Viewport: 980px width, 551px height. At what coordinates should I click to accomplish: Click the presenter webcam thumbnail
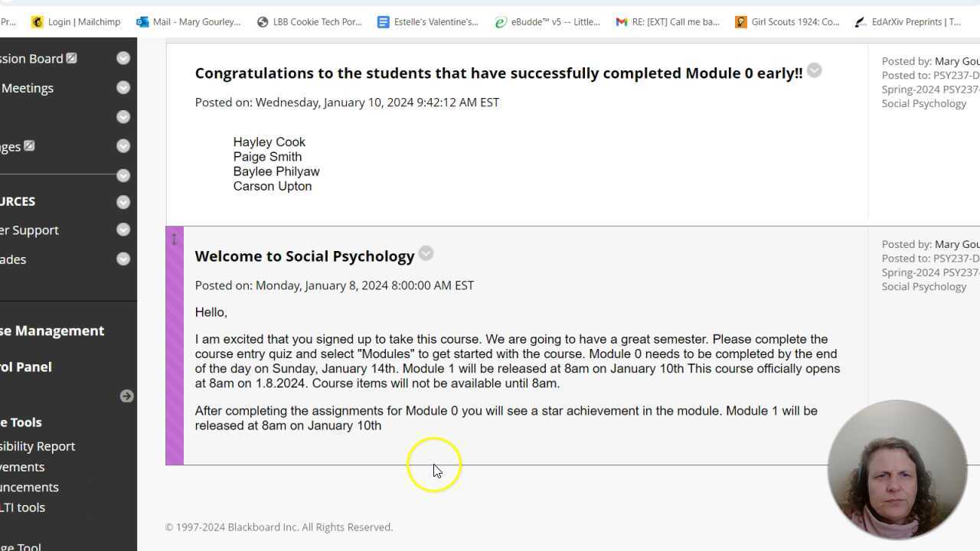[897, 469]
